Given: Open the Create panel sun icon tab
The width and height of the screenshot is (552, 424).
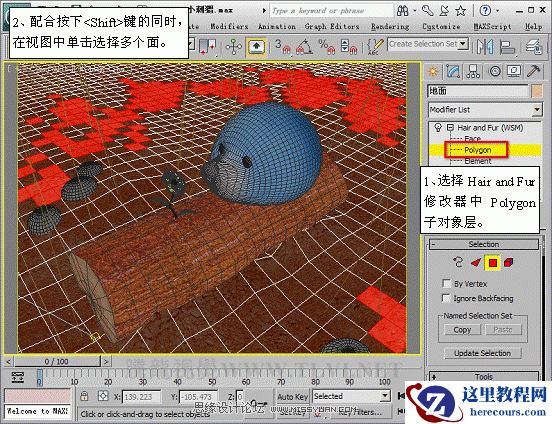Looking at the screenshot, I should pos(433,72).
